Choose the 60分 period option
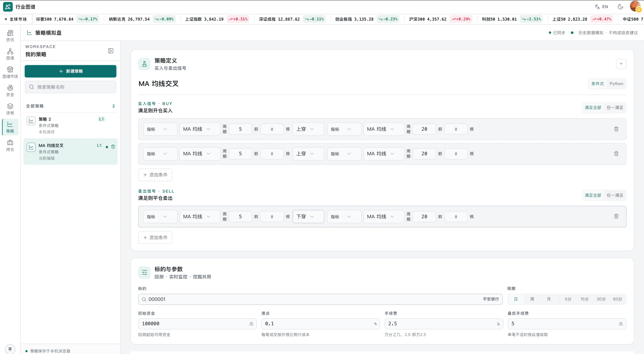 pyautogui.click(x=617, y=299)
